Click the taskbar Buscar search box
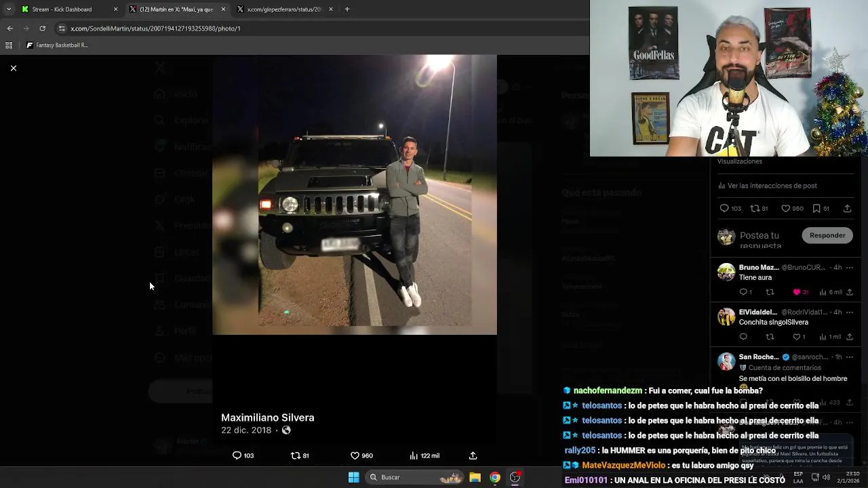868x488 pixels. point(415,477)
